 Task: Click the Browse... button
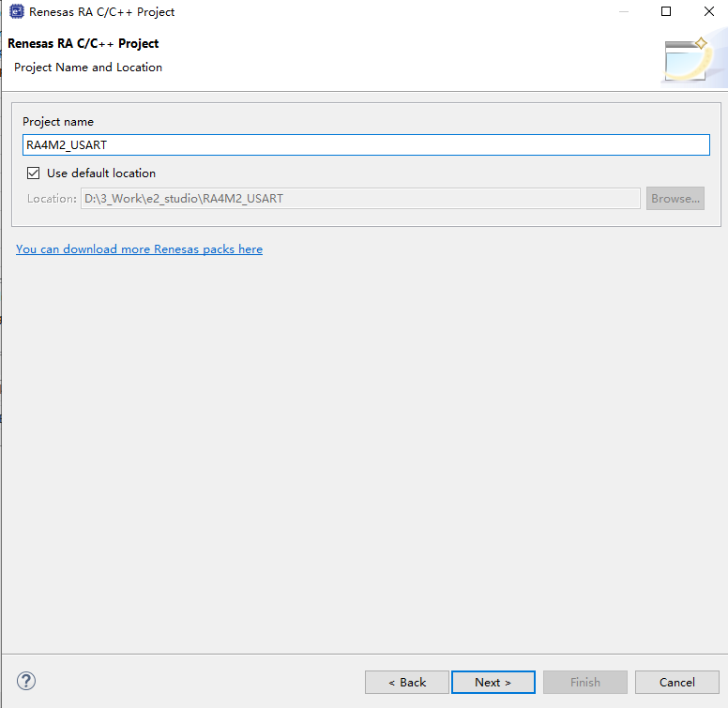click(675, 199)
